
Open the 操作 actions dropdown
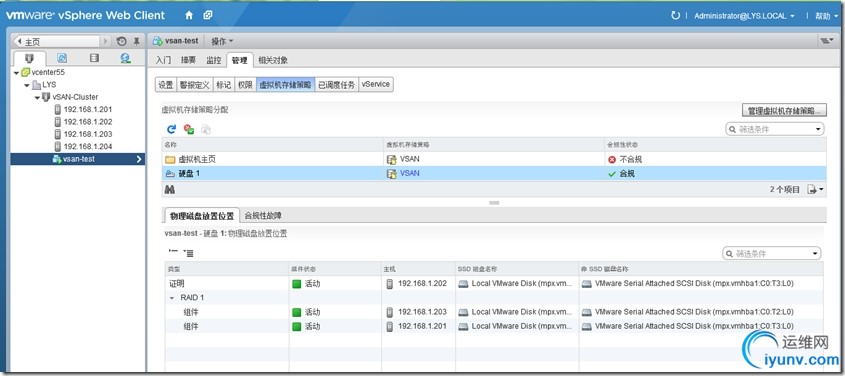222,41
